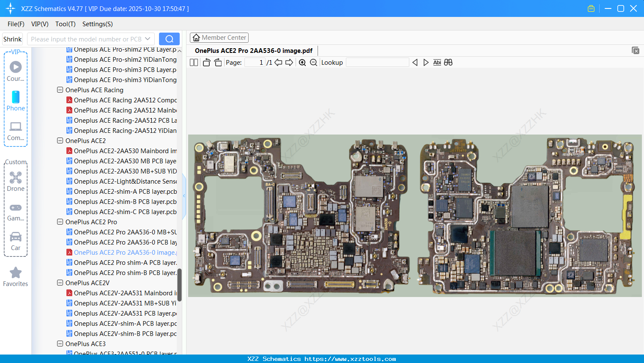Click the Shrink button
Image resolution: width=644 pixels, height=363 pixels.
12,39
